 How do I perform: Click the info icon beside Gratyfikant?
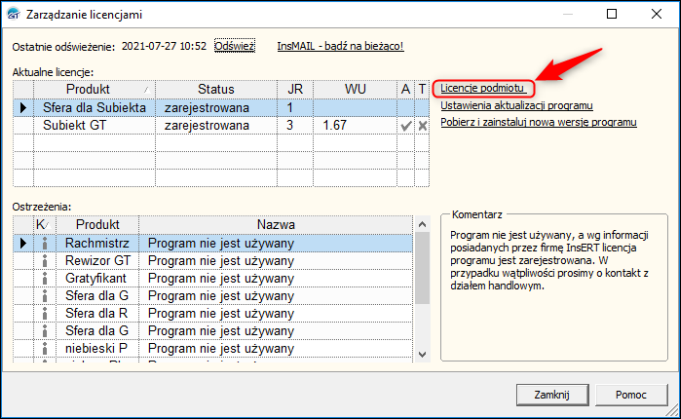(x=45, y=278)
